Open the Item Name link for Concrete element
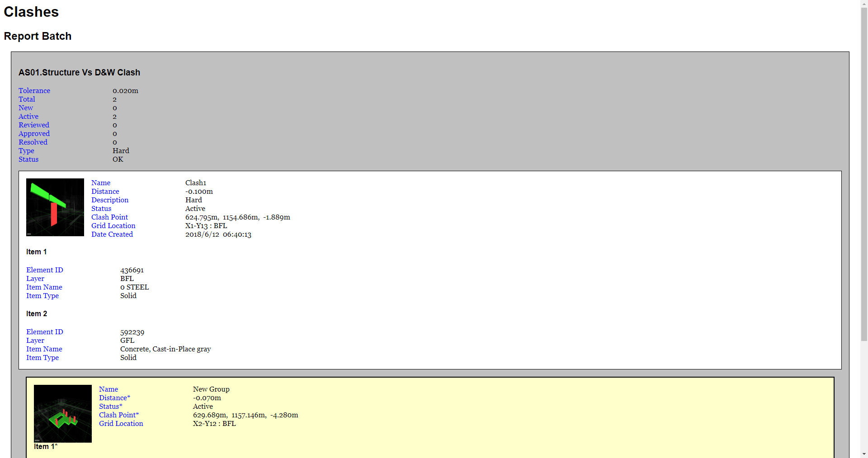This screenshot has height=458, width=868. pos(44,349)
